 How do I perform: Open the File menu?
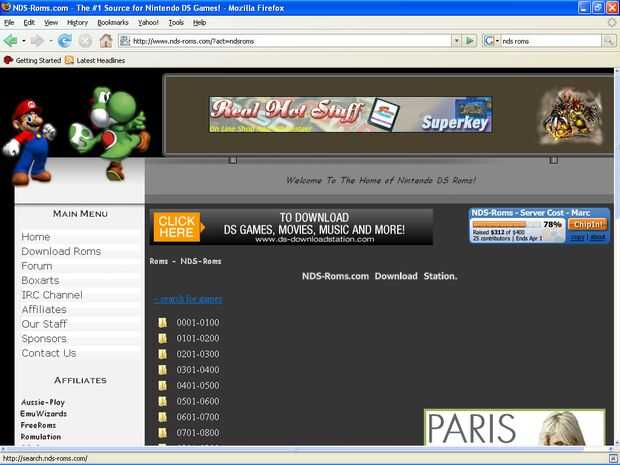coord(9,23)
